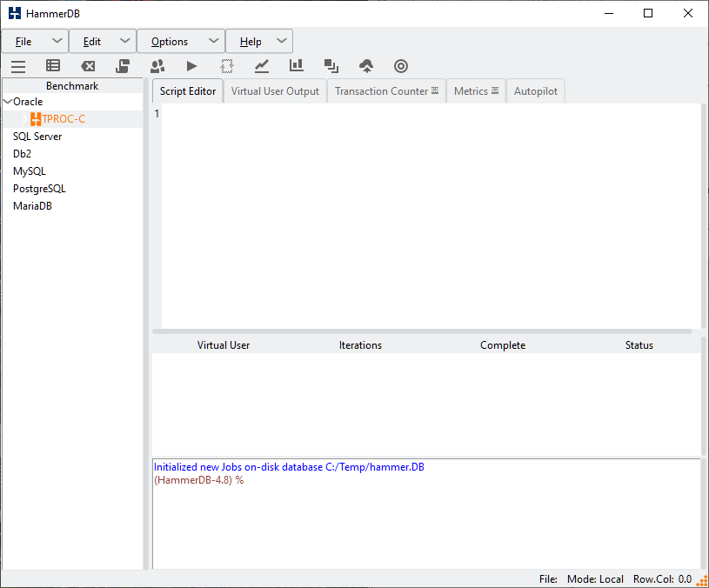Select PostgreSQL in benchmark tree
This screenshot has height=588, width=709.
click(x=39, y=189)
